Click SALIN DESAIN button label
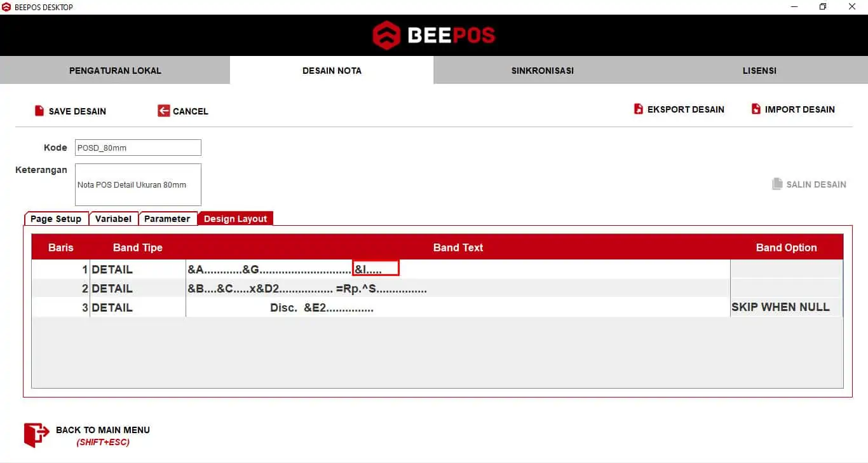Image resolution: width=868 pixels, height=463 pixels. pos(817,184)
